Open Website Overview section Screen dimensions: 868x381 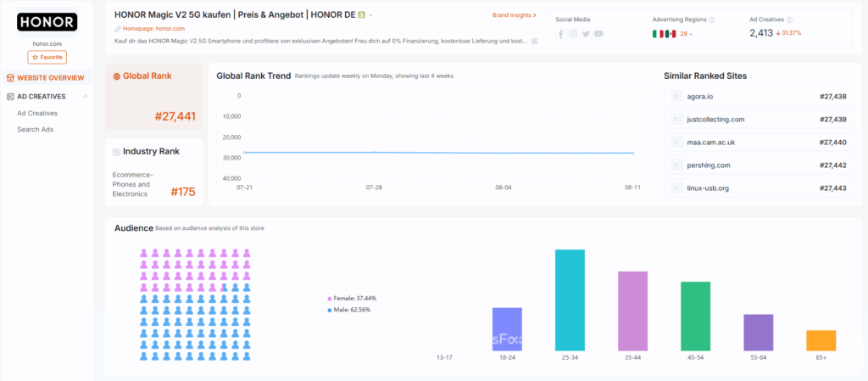pyautogui.click(x=47, y=78)
